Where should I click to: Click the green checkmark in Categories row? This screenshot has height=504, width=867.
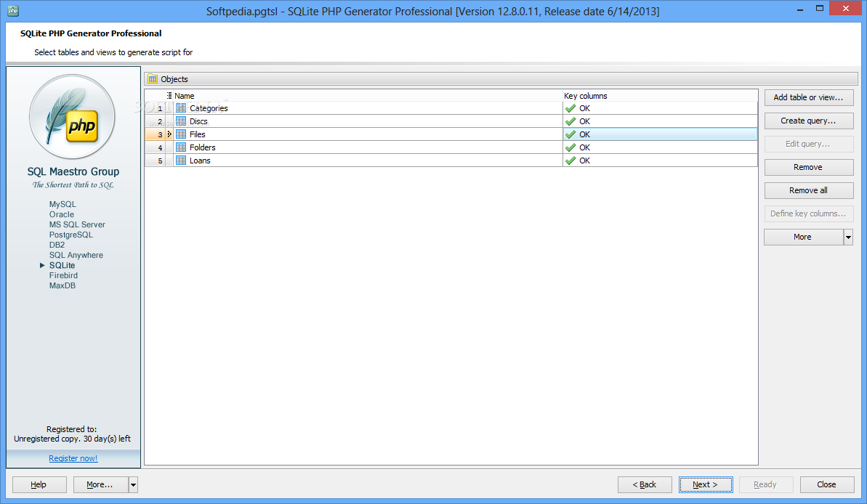pos(570,108)
